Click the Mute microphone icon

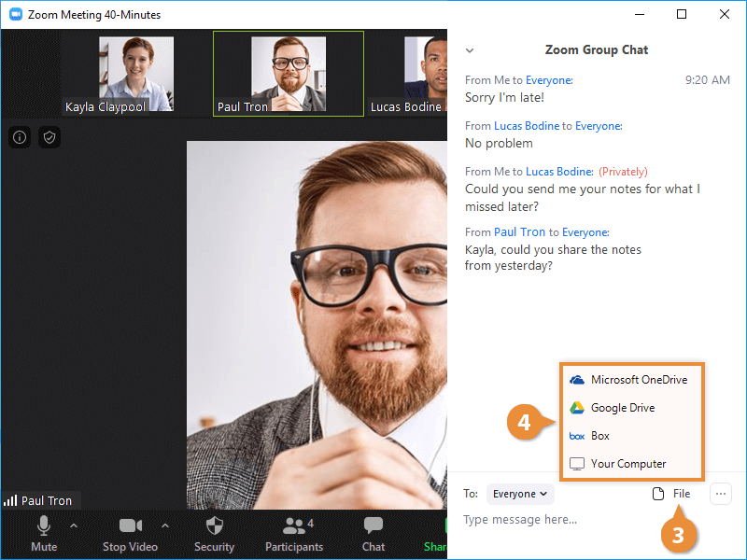(x=44, y=525)
